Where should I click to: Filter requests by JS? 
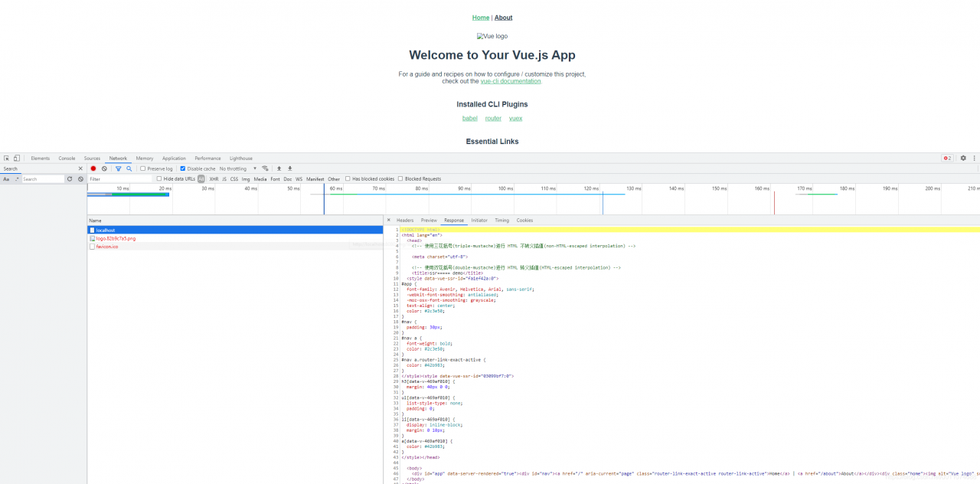coord(224,178)
